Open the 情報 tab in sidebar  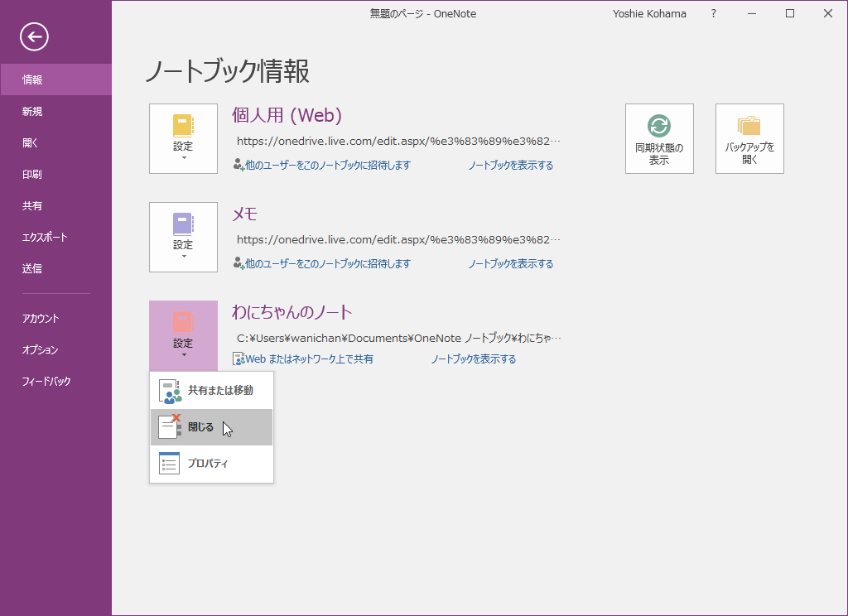tap(55, 80)
